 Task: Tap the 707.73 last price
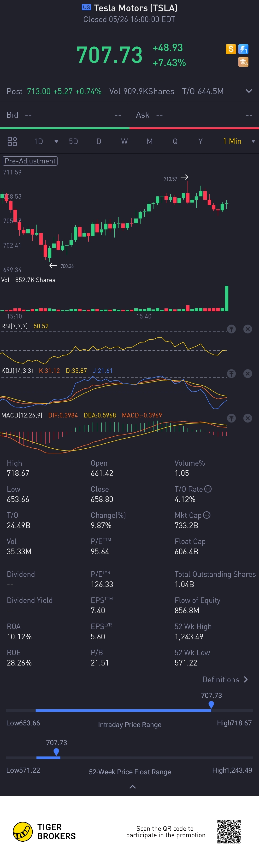(110, 55)
